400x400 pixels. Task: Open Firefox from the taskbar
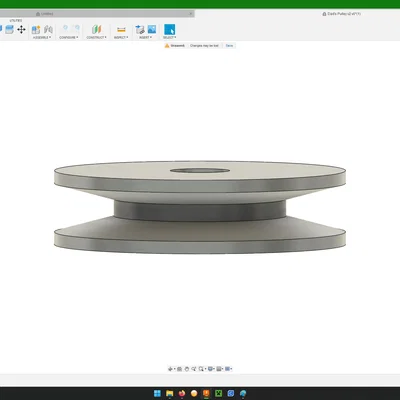182,393
